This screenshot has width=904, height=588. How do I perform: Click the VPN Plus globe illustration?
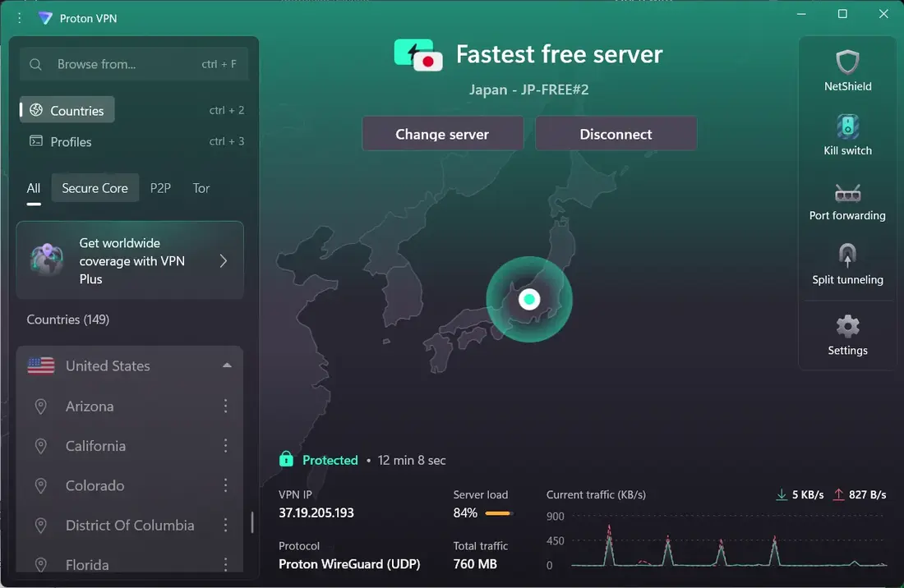click(48, 260)
